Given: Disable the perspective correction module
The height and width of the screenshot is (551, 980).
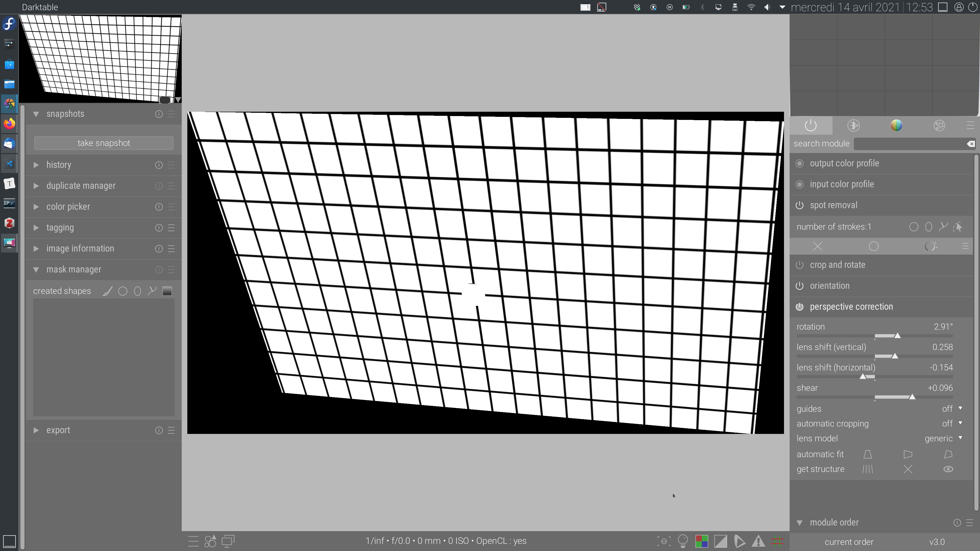Looking at the screenshot, I should (x=800, y=306).
